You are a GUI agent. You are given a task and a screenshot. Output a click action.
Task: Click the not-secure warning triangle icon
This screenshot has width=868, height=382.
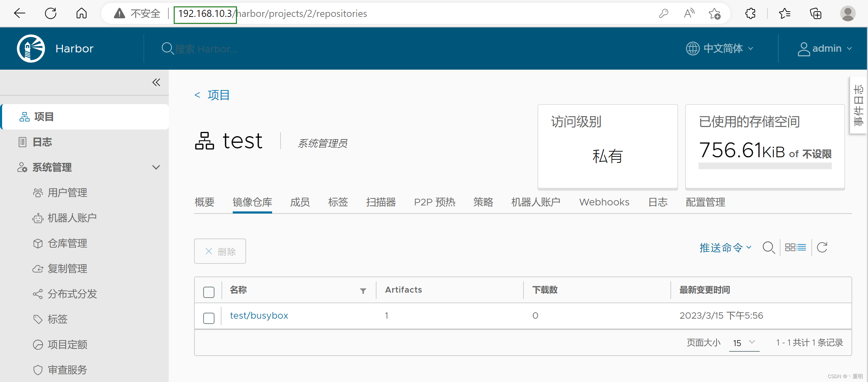[x=120, y=14]
